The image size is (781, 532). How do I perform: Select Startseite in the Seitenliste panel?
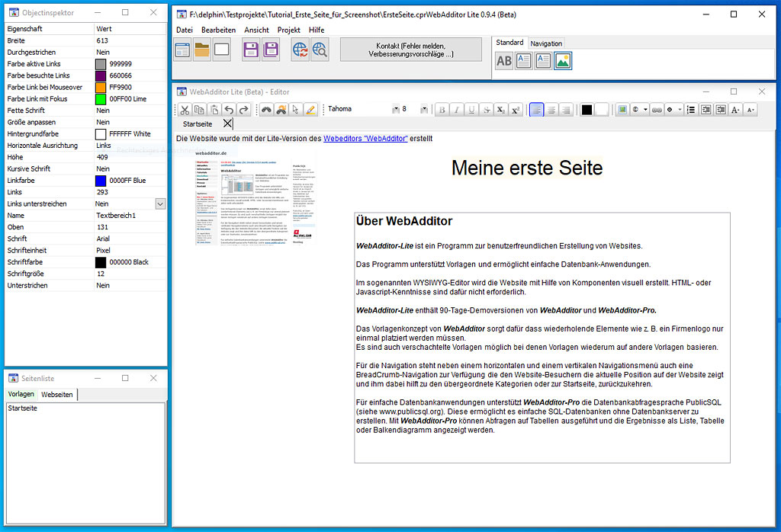tap(23, 409)
